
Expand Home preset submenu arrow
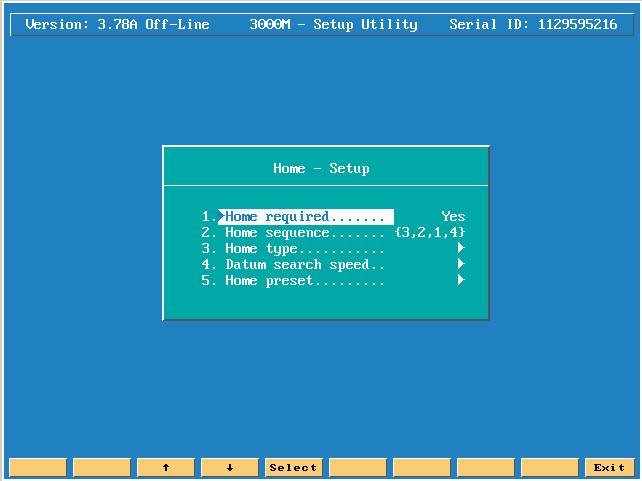point(461,280)
